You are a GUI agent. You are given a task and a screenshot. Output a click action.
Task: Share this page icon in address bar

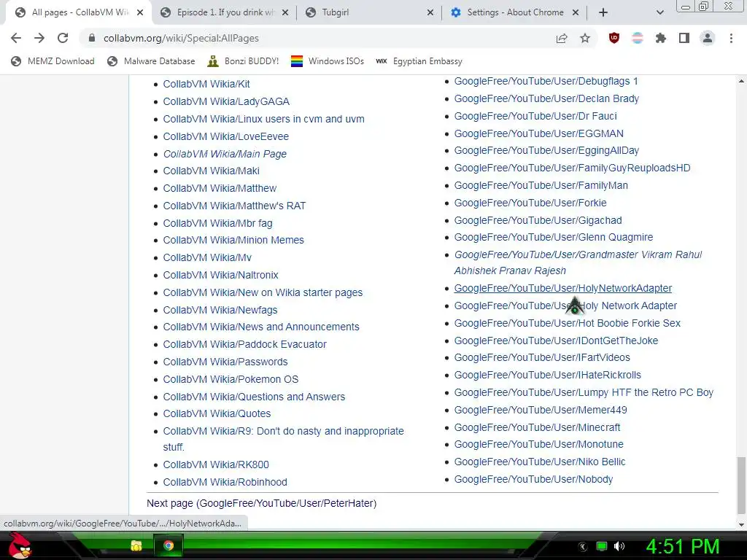coord(562,38)
